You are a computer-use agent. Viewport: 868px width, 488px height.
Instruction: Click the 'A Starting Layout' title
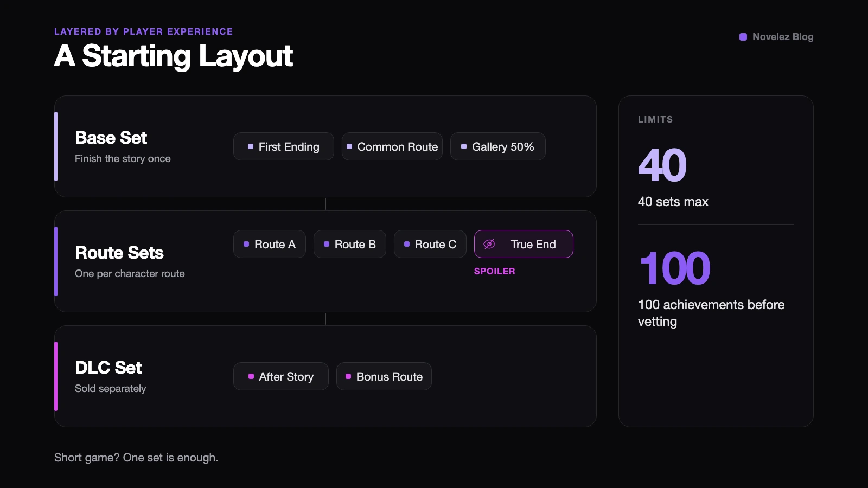coord(174,56)
